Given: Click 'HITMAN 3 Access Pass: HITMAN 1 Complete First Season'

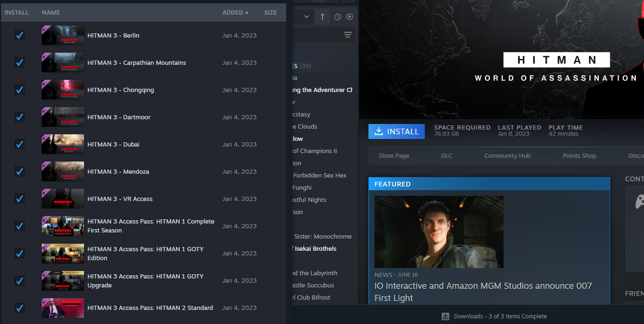Looking at the screenshot, I should click(151, 226).
